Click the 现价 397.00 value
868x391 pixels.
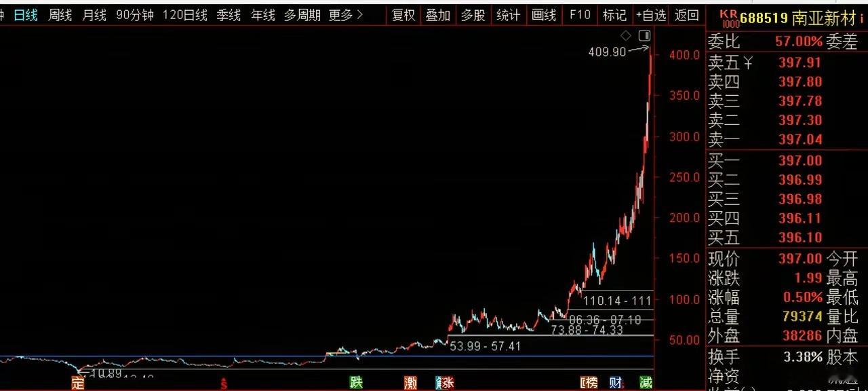point(800,259)
